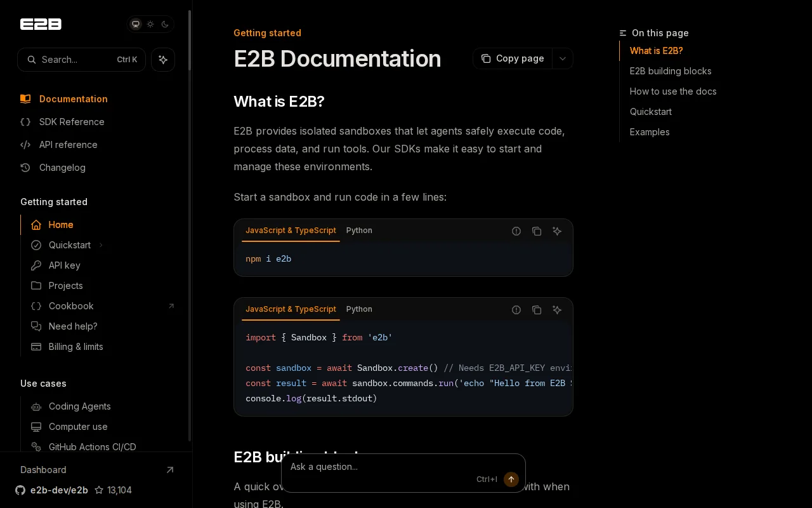Report issue icon in npm code block
This screenshot has width=812, height=508.
click(516, 231)
